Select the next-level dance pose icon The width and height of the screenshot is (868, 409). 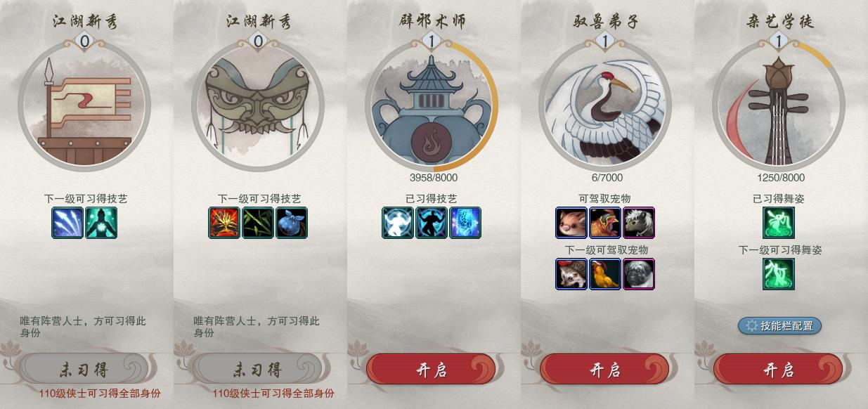click(x=779, y=273)
